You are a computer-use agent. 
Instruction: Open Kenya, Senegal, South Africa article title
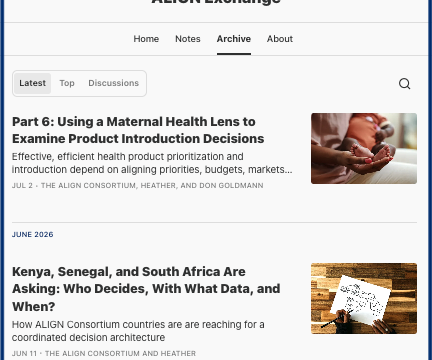click(146, 289)
